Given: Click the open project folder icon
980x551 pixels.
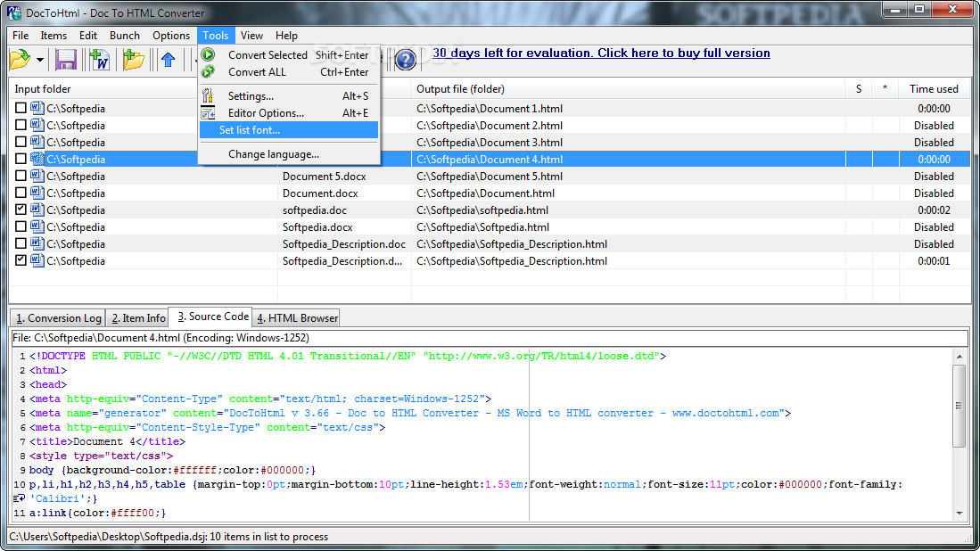Looking at the screenshot, I should coord(20,60).
